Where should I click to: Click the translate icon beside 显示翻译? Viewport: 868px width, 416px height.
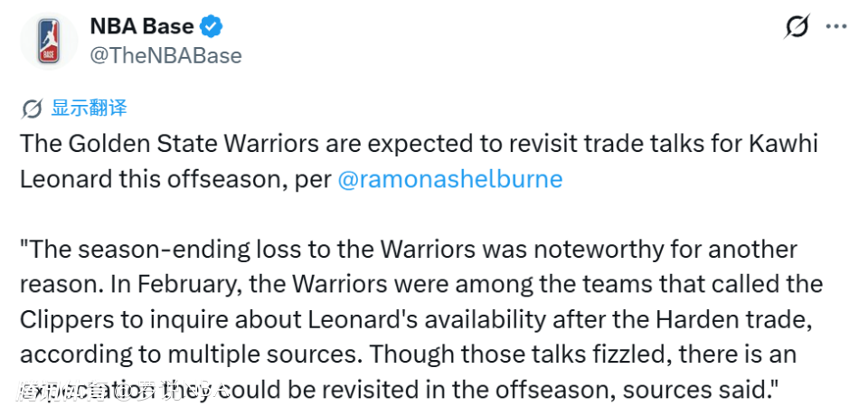click(x=32, y=109)
